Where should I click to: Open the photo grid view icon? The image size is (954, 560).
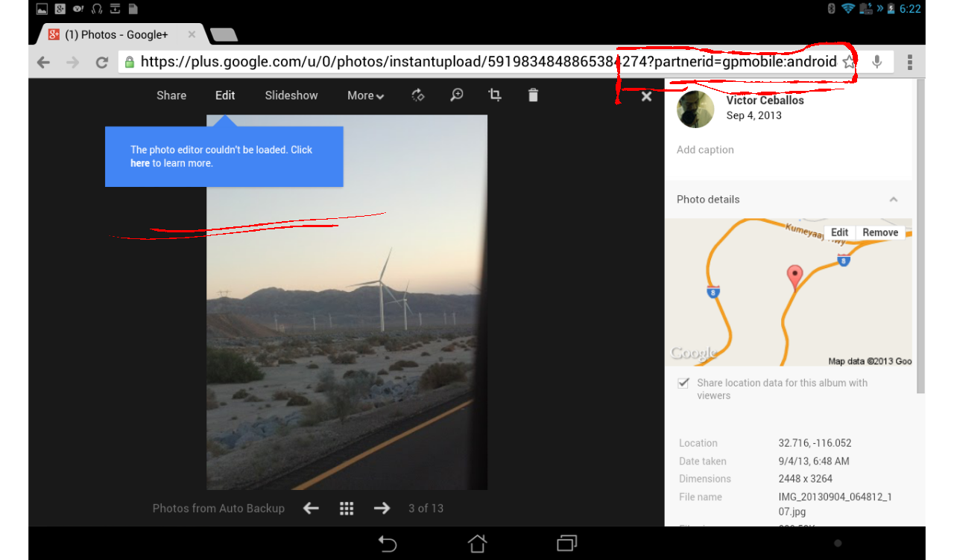coord(347,508)
